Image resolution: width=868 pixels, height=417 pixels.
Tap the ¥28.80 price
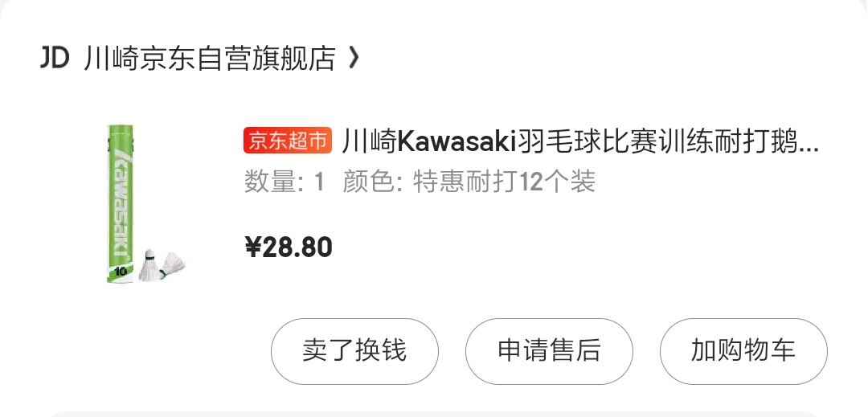click(289, 247)
